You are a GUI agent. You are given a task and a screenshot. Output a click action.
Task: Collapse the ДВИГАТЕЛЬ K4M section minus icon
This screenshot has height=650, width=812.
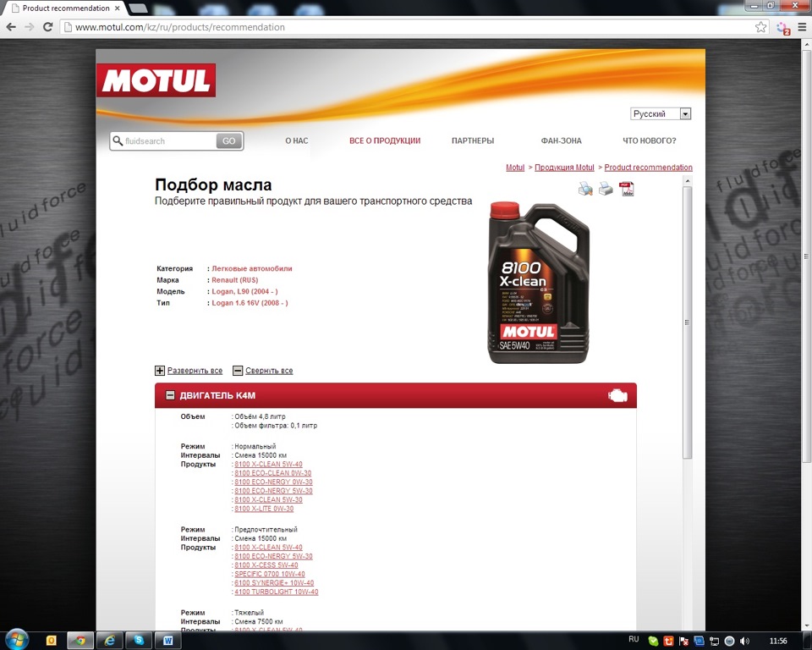[170, 395]
